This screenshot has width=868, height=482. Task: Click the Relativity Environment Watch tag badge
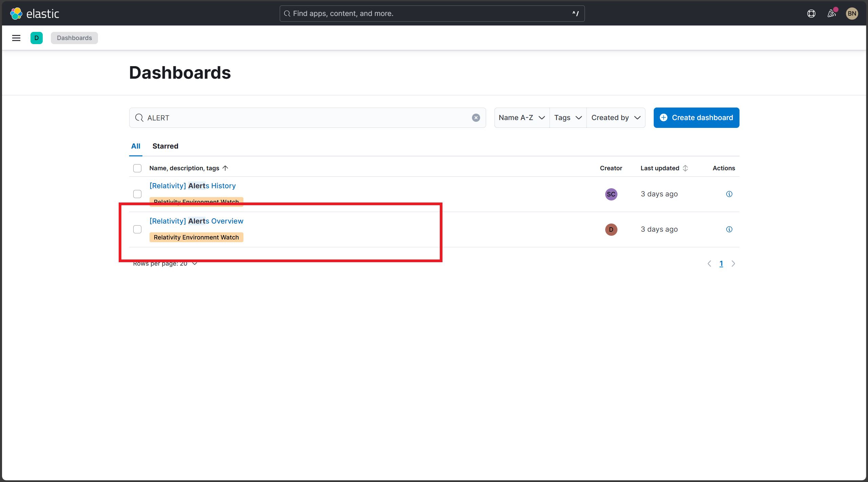click(x=196, y=237)
